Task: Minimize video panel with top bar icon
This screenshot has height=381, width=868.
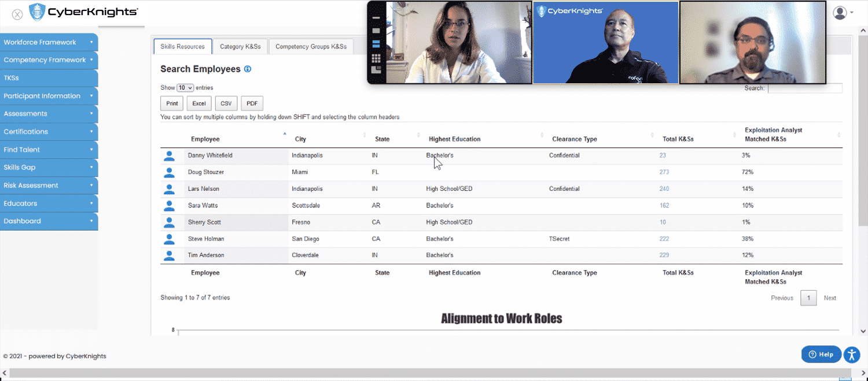Action: [376, 18]
